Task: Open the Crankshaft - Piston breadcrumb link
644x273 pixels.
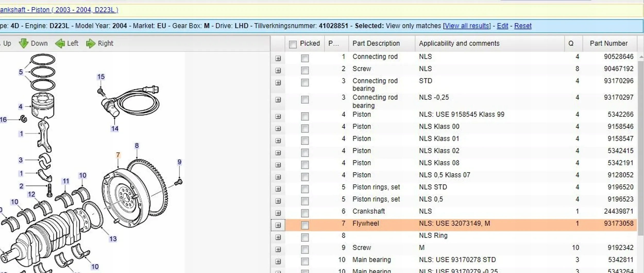Action: (59, 10)
